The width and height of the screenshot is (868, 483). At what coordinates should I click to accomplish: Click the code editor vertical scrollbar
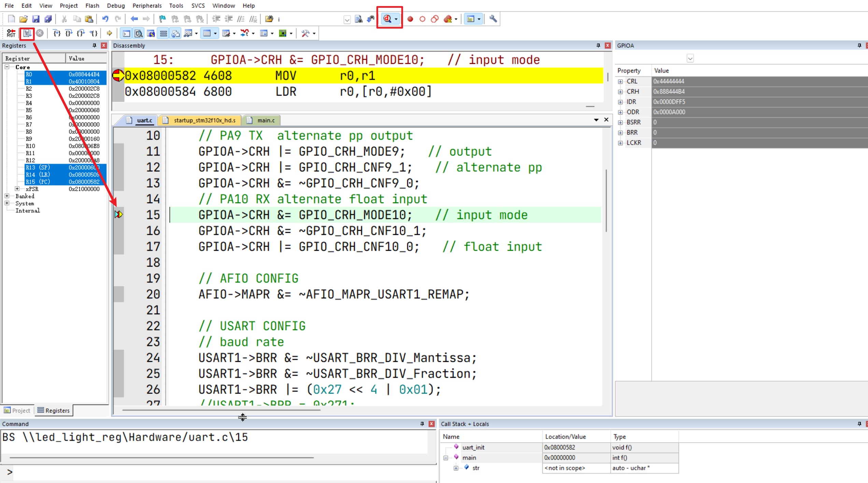pos(606,200)
